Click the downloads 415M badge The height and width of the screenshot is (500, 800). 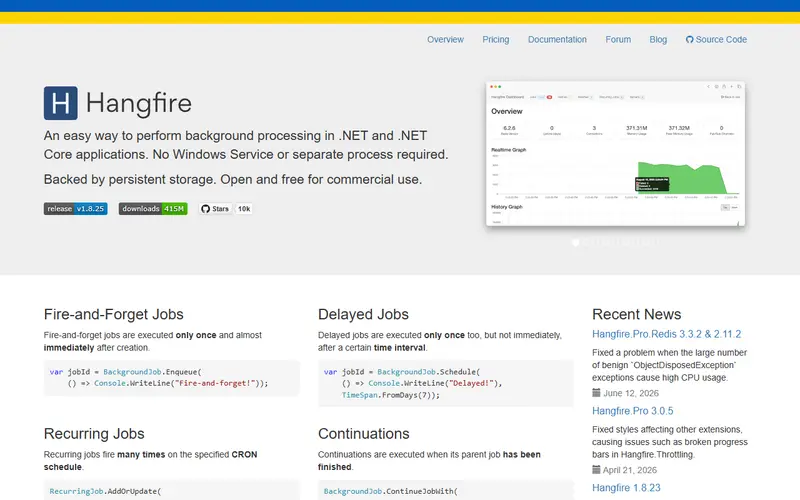pos(153,209)
